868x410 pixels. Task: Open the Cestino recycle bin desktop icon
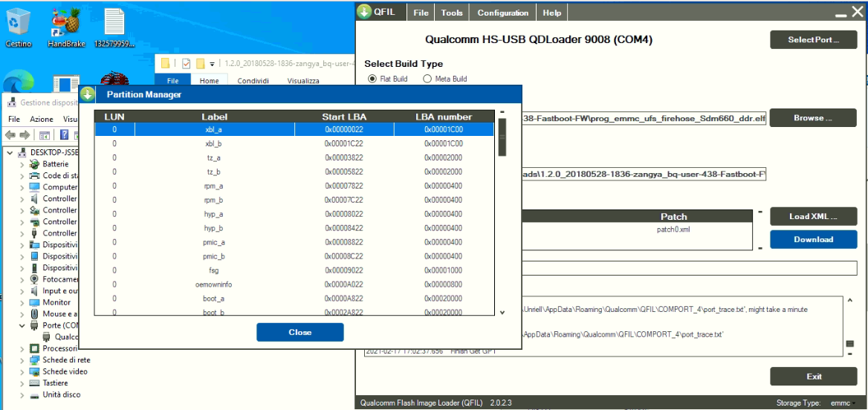[x=19, y=29]
